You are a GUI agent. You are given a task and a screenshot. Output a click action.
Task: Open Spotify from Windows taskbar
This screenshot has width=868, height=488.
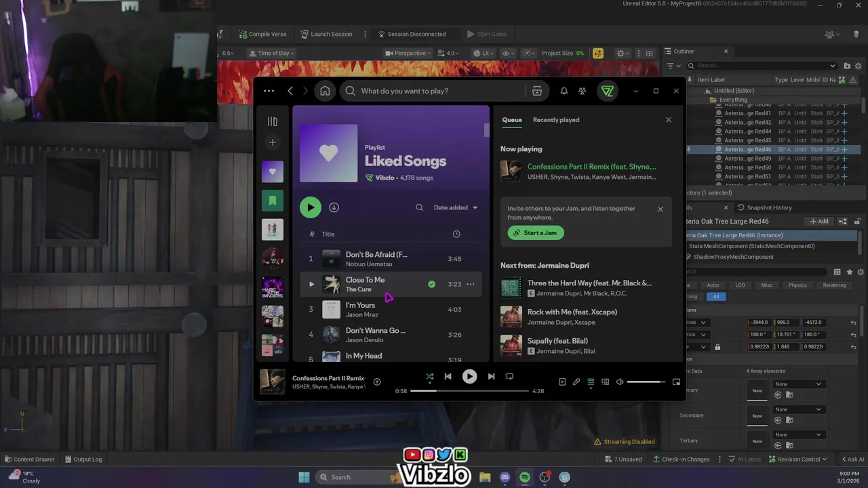point(525,477)
